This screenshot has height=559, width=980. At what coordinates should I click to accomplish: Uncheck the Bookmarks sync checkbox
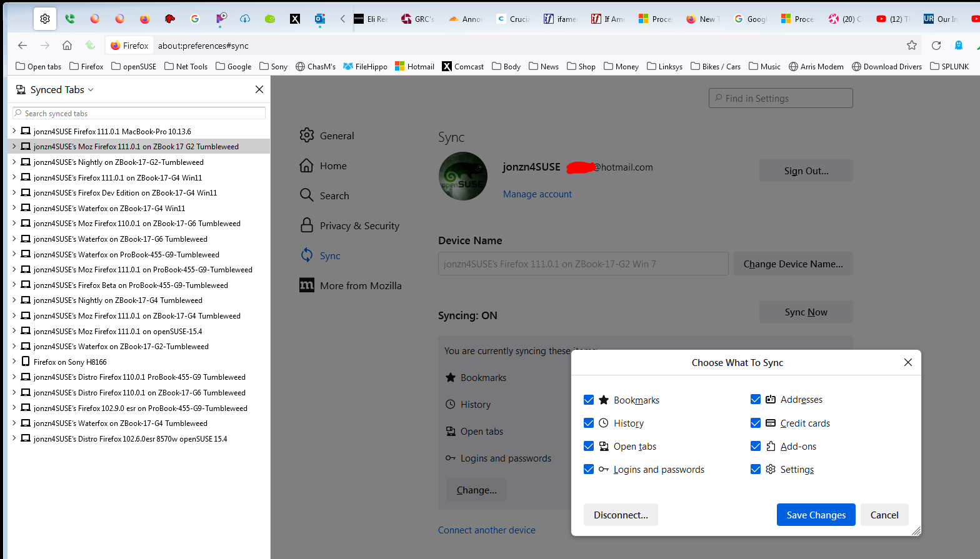(589, 400)
